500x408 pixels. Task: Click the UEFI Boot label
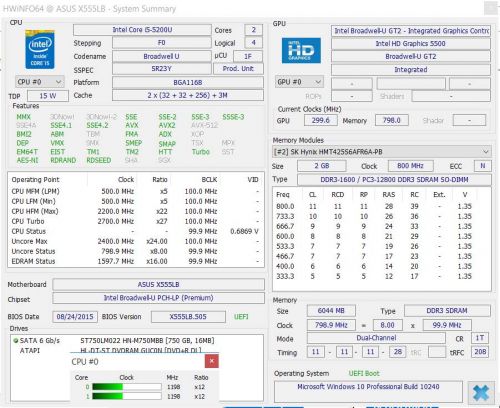tap(364, 373)
